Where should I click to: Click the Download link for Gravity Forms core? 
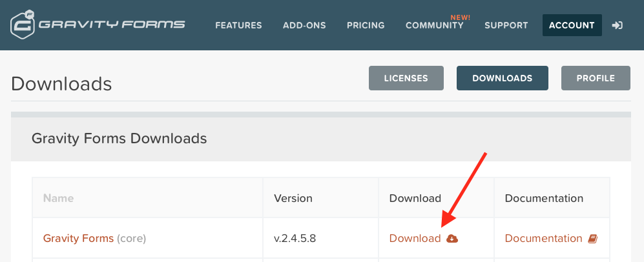pyautogui.click(x=415, y=238)
